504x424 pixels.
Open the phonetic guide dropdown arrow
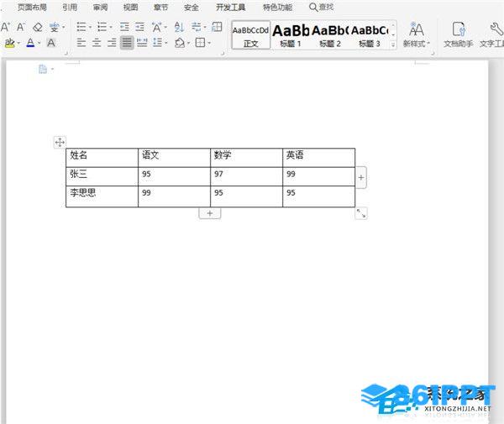[x=63, y=28]
